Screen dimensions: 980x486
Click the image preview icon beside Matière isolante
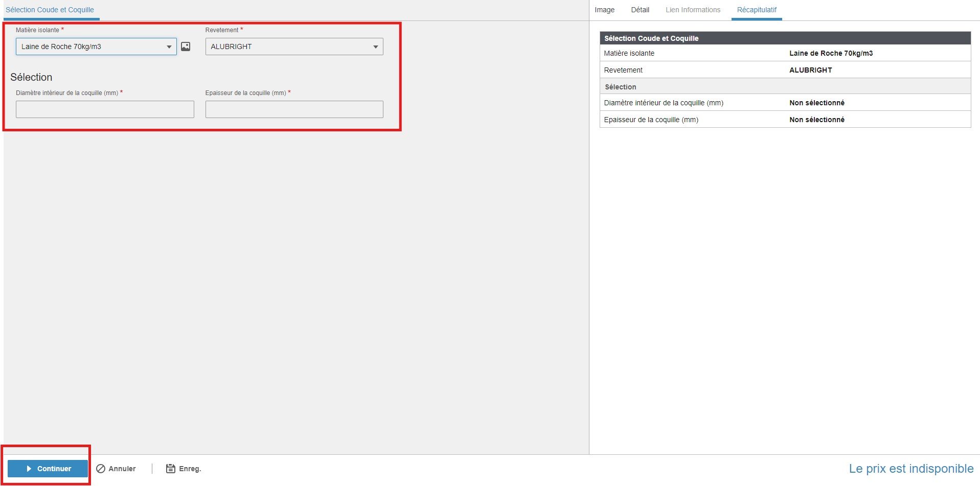(x=186, y=47)
